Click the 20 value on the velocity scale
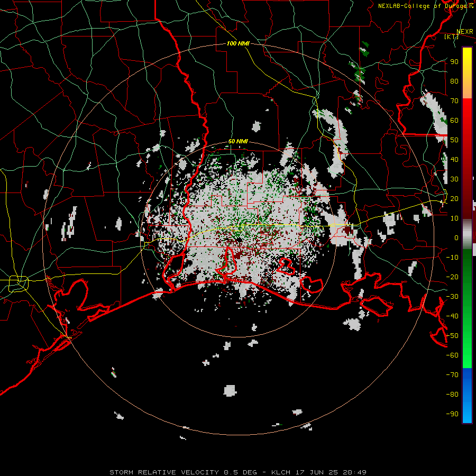Viewport: 476px width, 476px height. coord(454,198)
